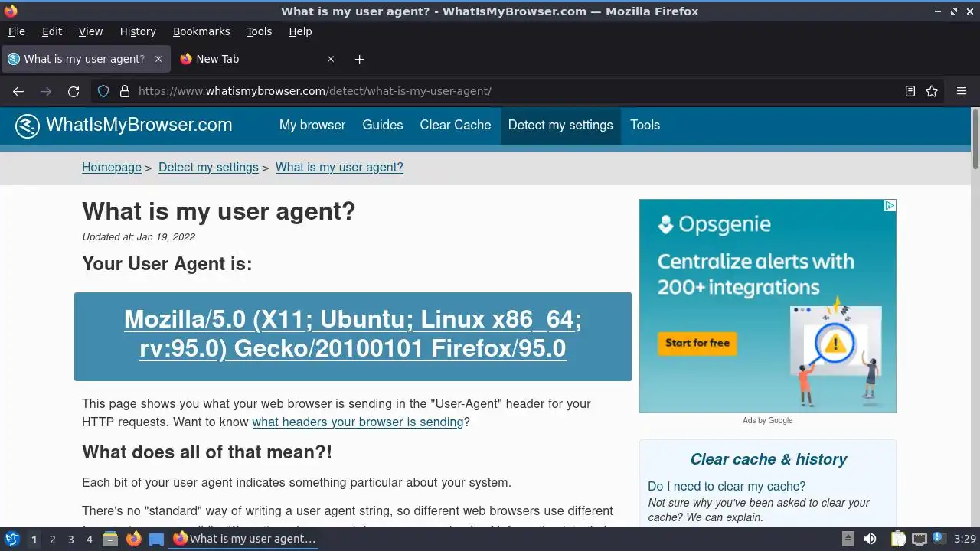The height and width of the screenshot is (551, 980).
Task: Click the clock in system tray
Action: click(x=965, y=539)
